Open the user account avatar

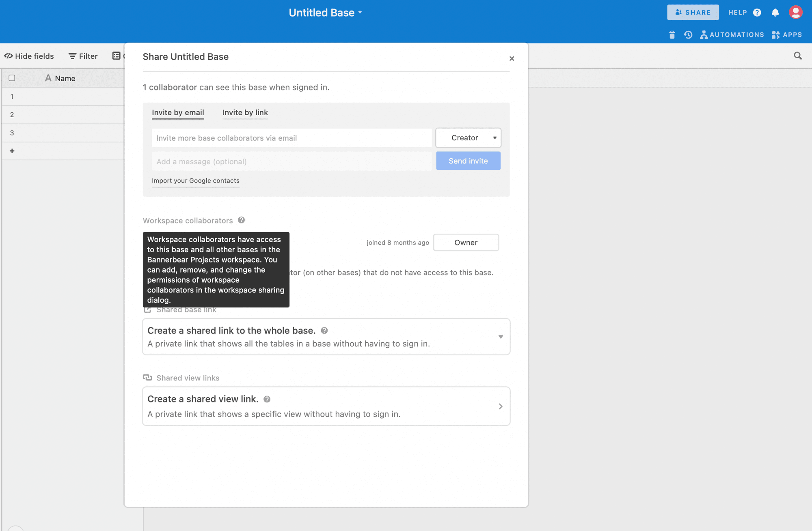(795, 12)
